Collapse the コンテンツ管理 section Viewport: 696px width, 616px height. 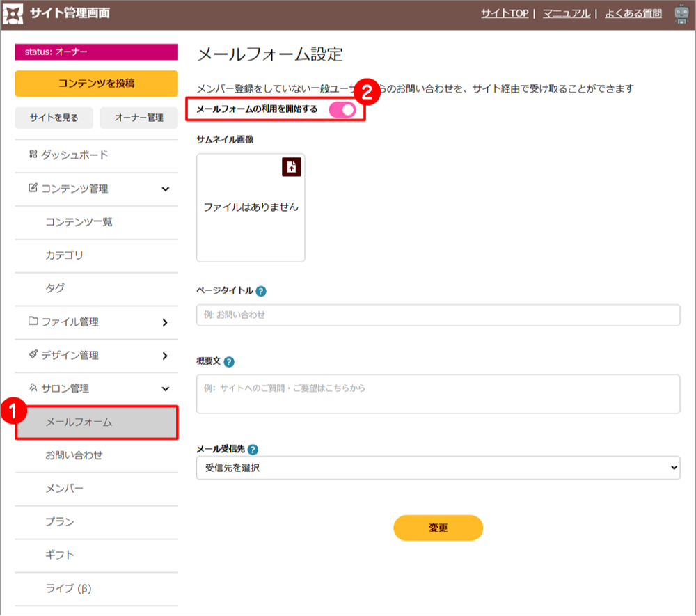[165, 189]
